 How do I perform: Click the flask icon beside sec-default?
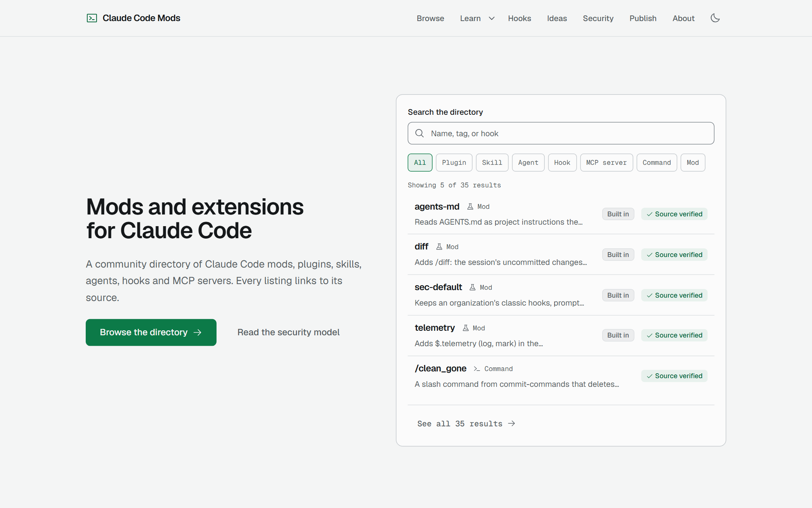pos(473,287)
